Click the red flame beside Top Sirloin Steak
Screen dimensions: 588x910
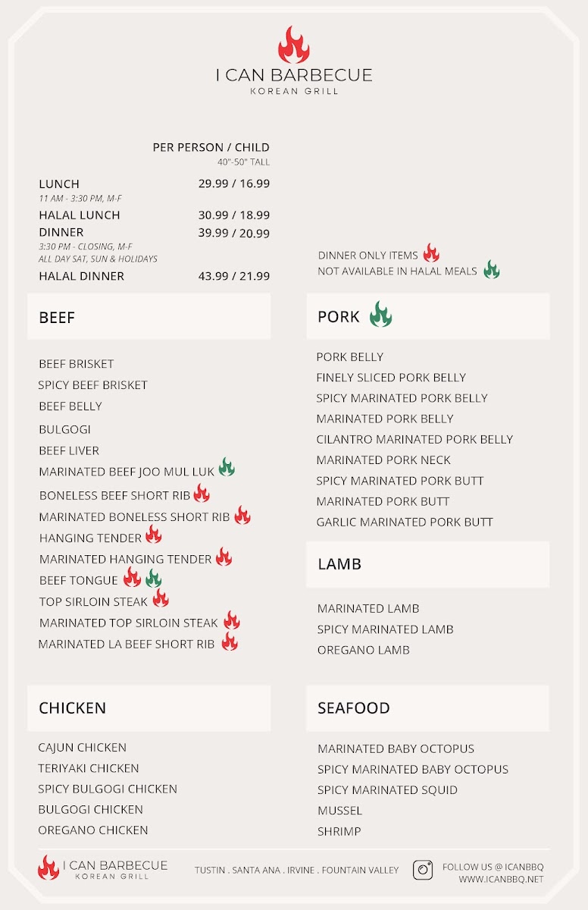161,599
